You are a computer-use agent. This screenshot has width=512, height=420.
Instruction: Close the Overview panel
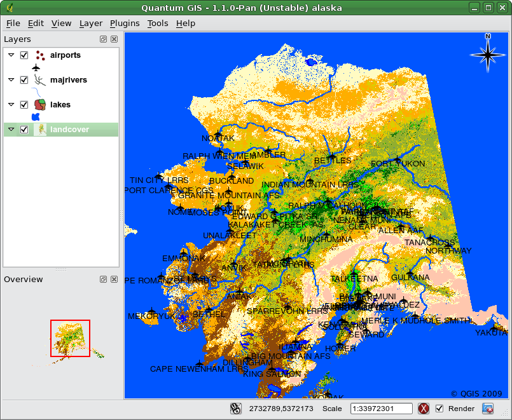[114, 279]
